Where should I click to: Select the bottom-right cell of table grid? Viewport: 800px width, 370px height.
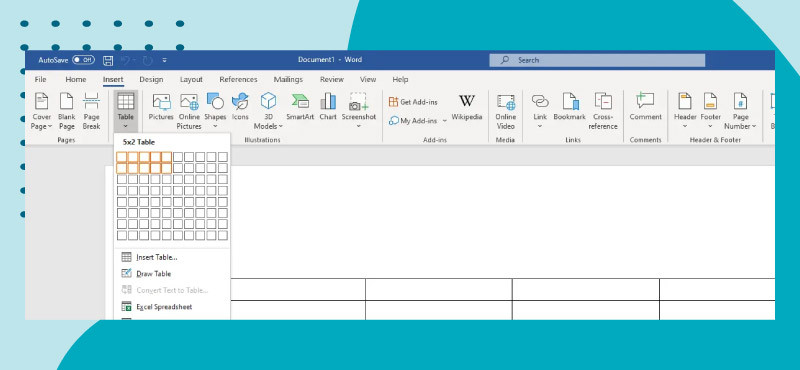click(223, 235)
